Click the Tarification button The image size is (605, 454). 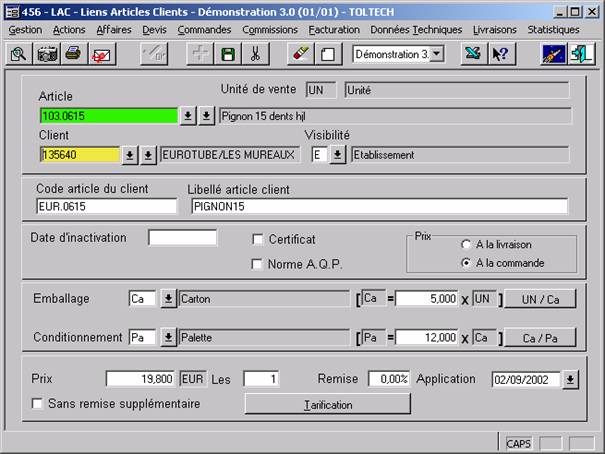(328, 404)
